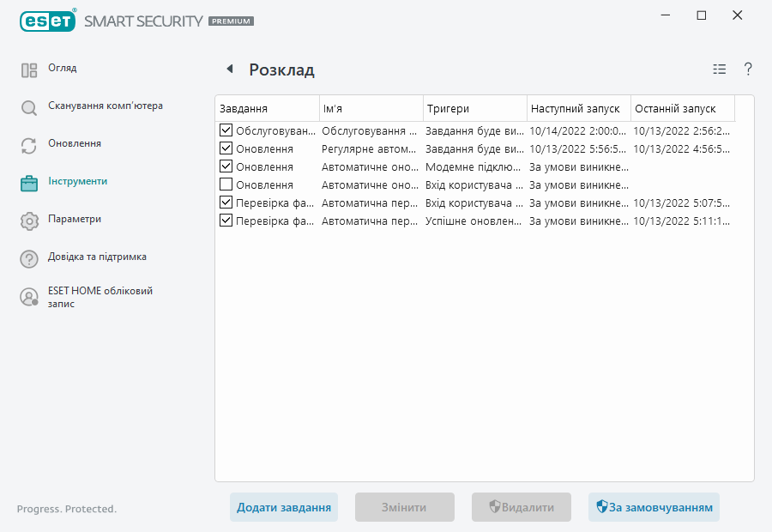This screenshot has width=772, height=532.
Task: Go back using the left arrow near Розклад
Action: pos(230,69)
